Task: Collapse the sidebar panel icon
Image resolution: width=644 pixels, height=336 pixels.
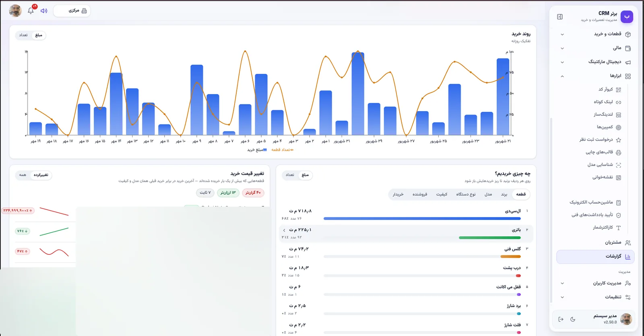Action: coord(560,17)
